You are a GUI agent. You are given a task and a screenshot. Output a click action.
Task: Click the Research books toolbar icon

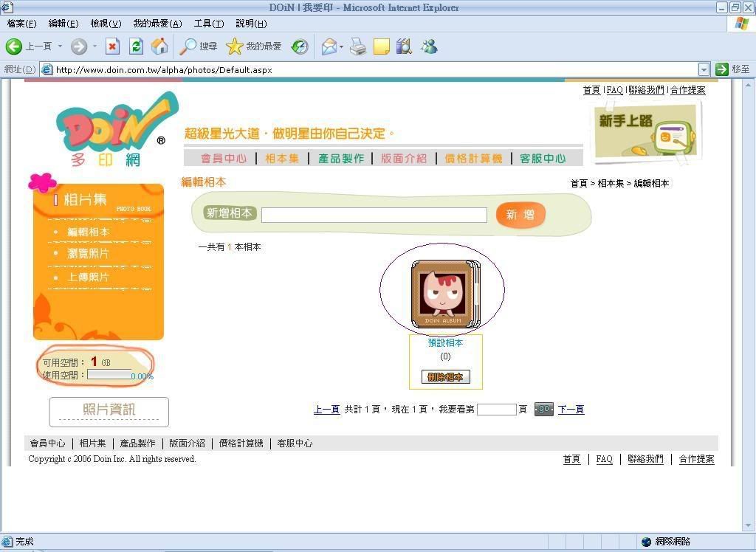point(403,47)
